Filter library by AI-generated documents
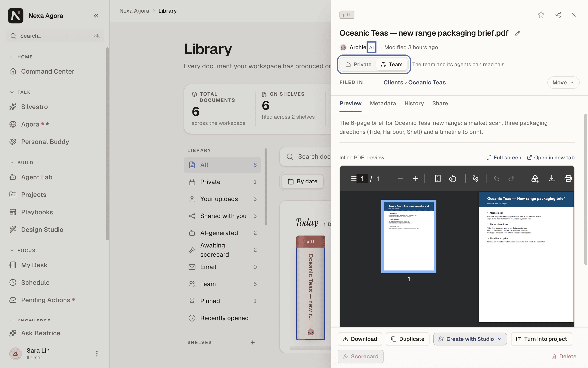588x368 pixels. [x=222, y=233]
